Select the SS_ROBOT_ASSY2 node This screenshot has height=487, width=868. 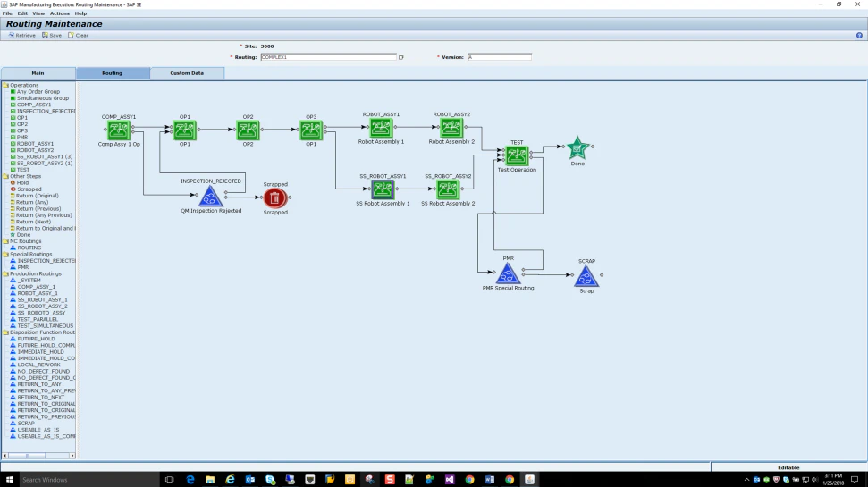click(447, 189)
